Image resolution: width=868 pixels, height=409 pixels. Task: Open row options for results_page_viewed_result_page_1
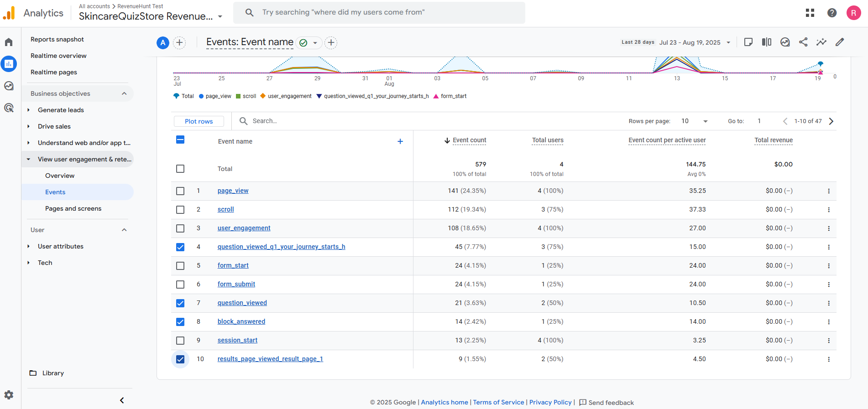829,359
